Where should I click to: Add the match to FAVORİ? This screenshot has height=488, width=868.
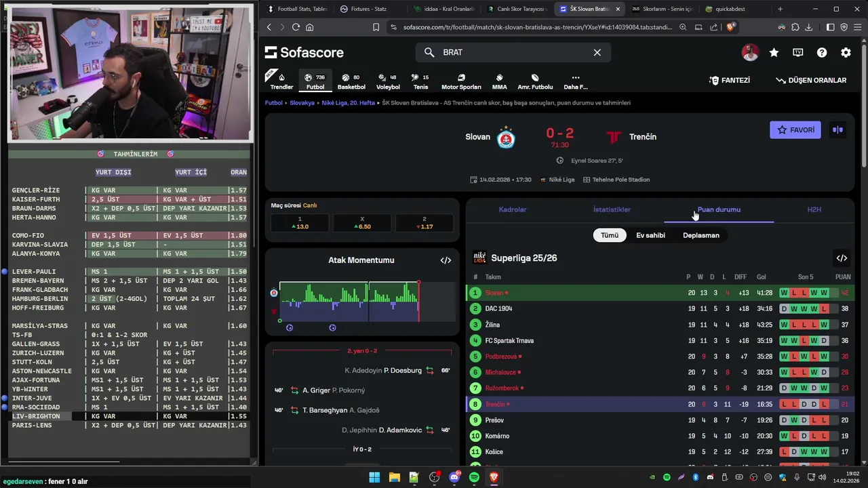pos(795,129)
